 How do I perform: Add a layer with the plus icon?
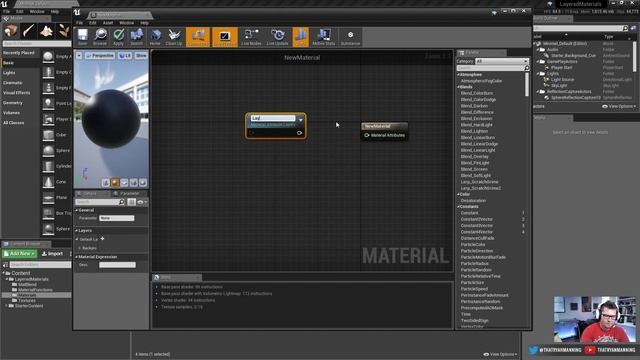click(102, 239)
